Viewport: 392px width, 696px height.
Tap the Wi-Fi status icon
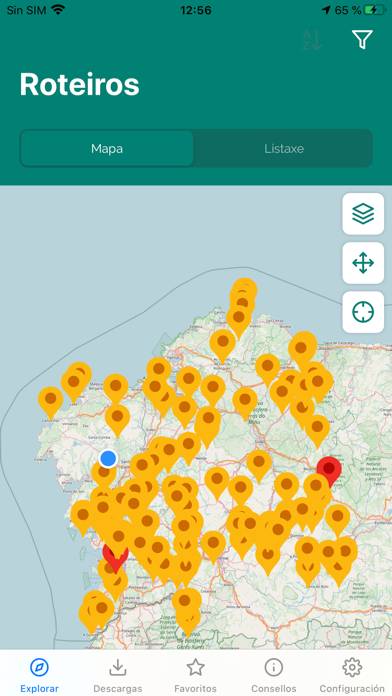(58, 9)
